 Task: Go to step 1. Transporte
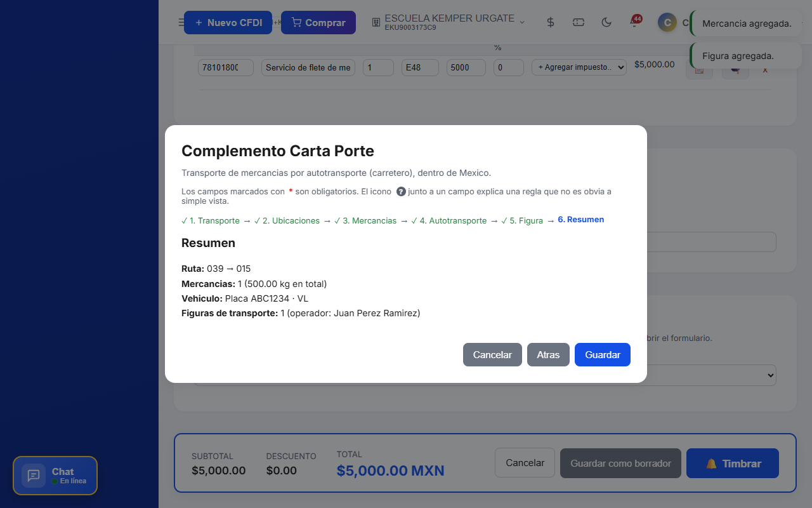pyautogui.click(x=211, y=221)
